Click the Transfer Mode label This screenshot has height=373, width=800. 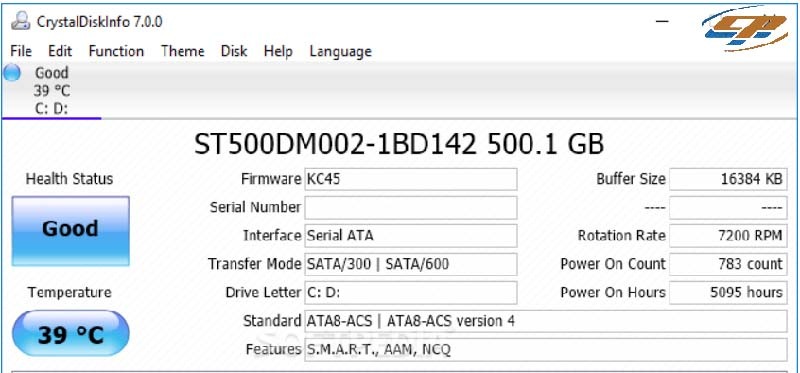255,264
